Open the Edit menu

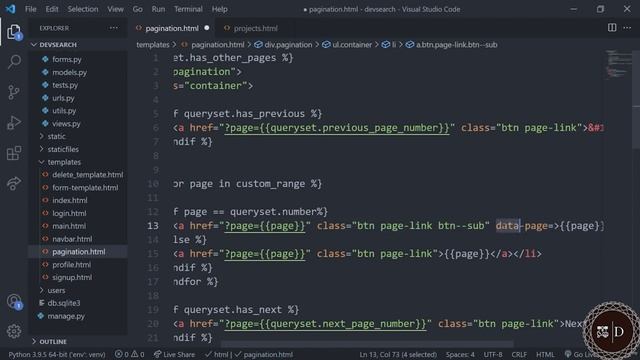pos(52,9)
